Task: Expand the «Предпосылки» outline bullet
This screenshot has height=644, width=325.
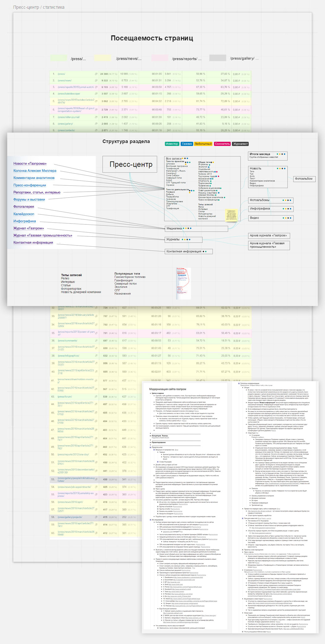Action: click(150, 447)
